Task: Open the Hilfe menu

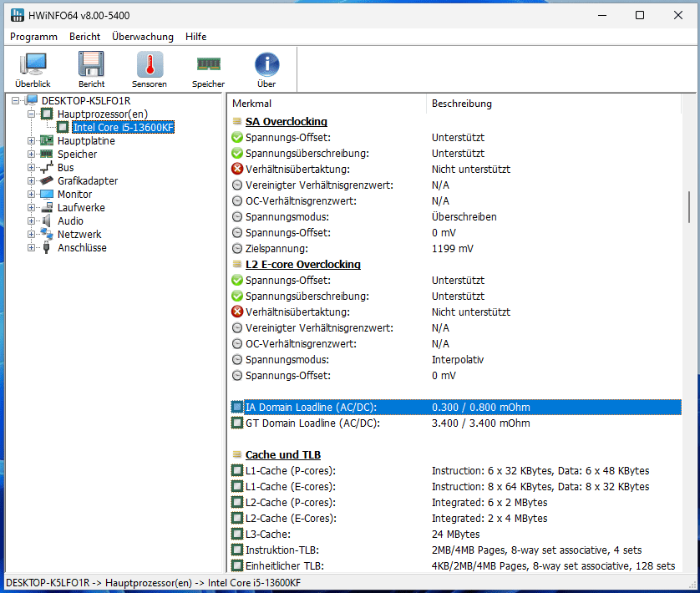Action: [196, 37]
